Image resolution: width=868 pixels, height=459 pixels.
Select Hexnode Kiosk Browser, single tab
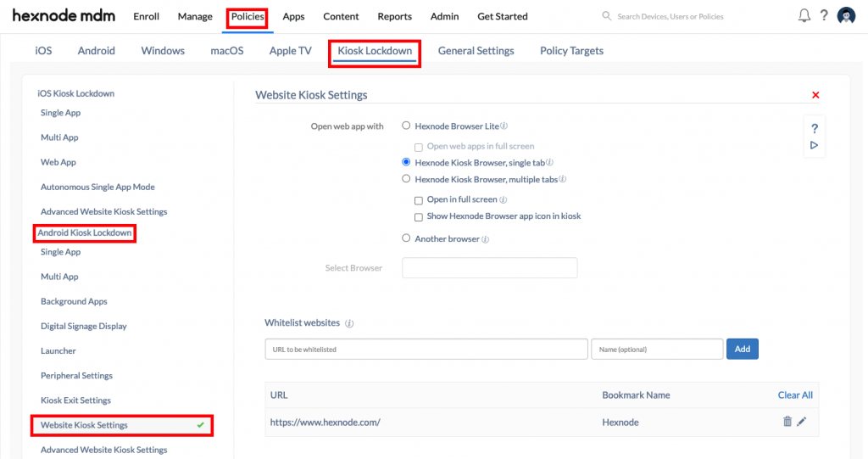(406, 162)
